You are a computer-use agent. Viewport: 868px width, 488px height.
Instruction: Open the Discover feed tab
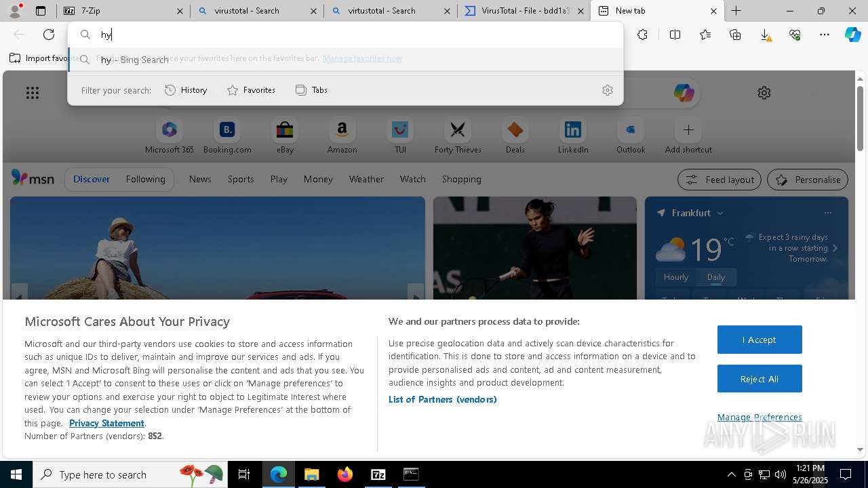(92, 179)
